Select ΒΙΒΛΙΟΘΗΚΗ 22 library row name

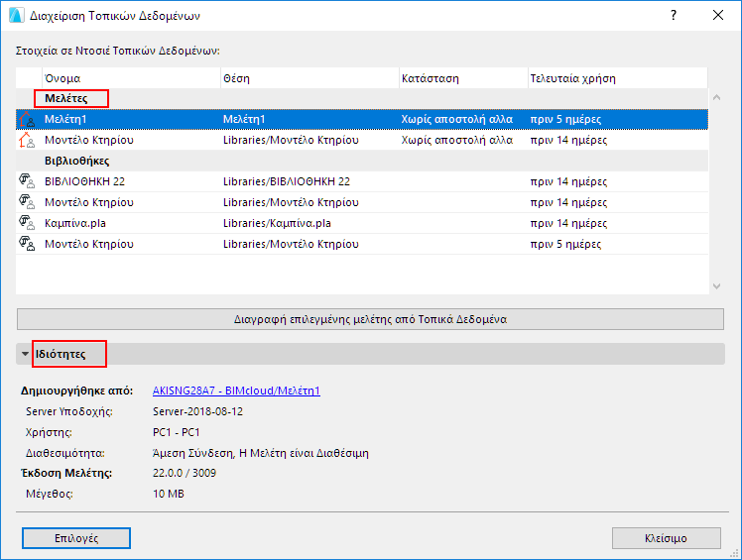[84, 181]
